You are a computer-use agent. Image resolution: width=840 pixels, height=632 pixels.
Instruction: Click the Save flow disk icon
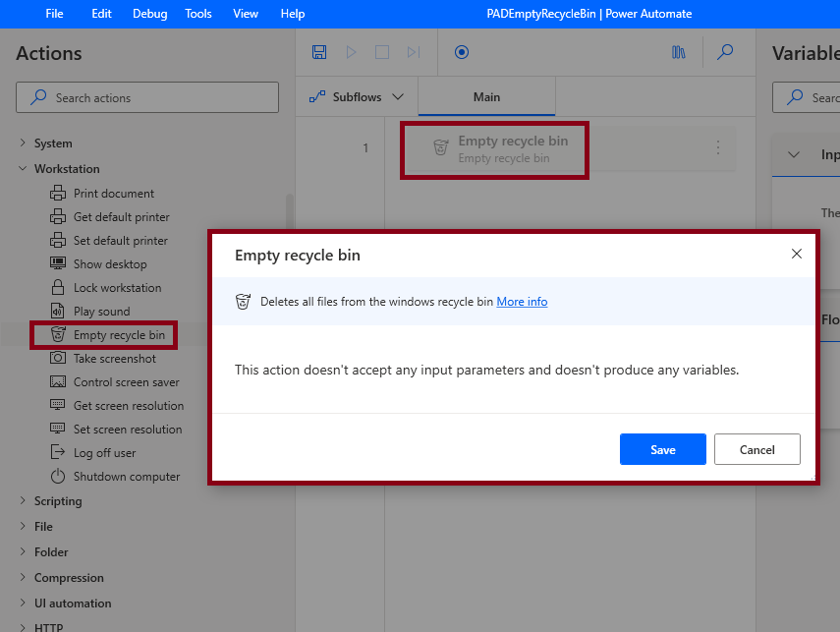coord(319,52)
